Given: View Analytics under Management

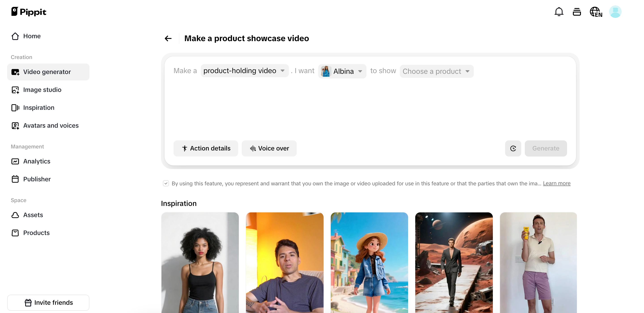Looking at the screenshot, I should (x=37, y=161).
